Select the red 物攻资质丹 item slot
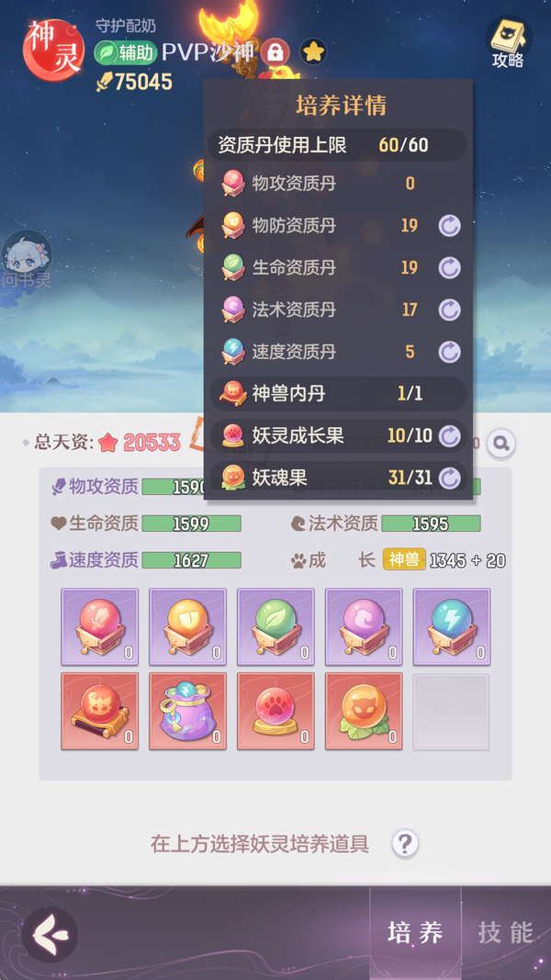 (100, 626)
